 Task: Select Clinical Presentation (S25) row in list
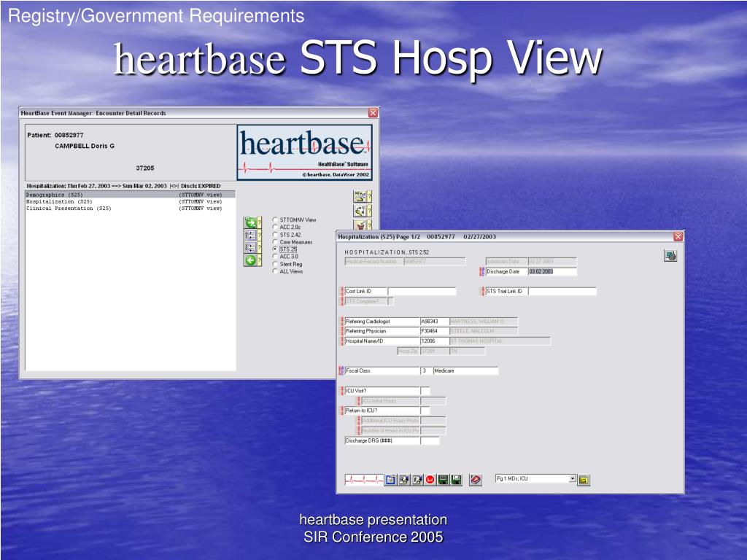point(130,208)
